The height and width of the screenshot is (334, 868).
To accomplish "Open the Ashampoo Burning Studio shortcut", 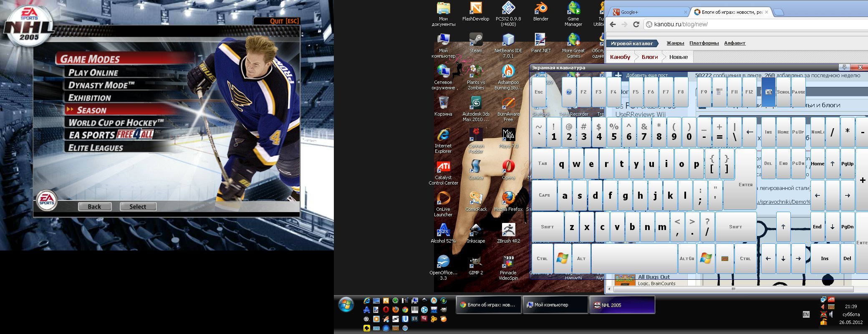I will pyautogui.click(x=508, y=78).
